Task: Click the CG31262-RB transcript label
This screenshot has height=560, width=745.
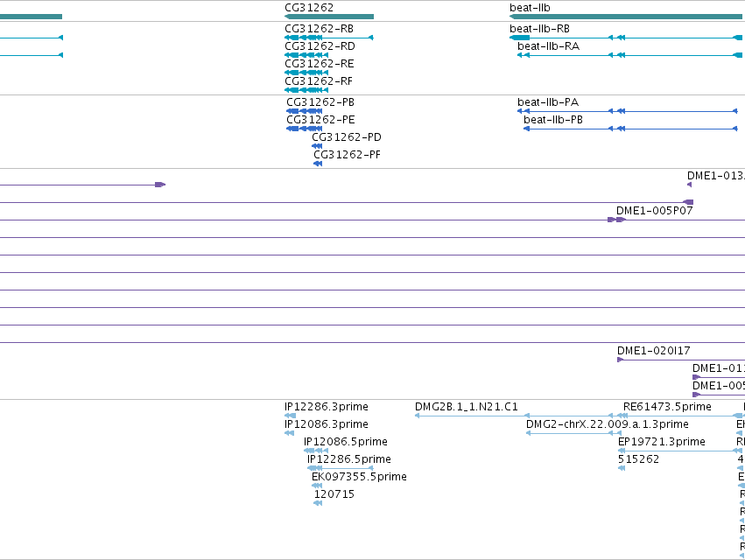Action: click(320, 29)
